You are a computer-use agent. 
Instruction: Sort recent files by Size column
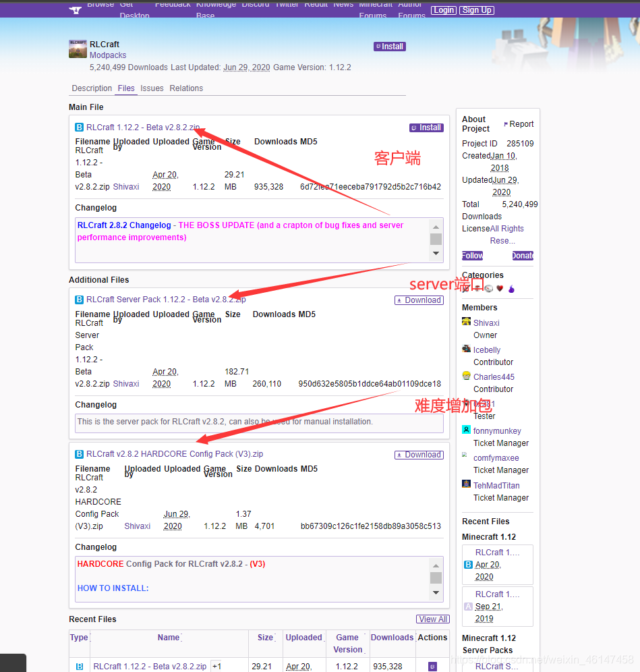pyautogui.click(x=266, y=638)
